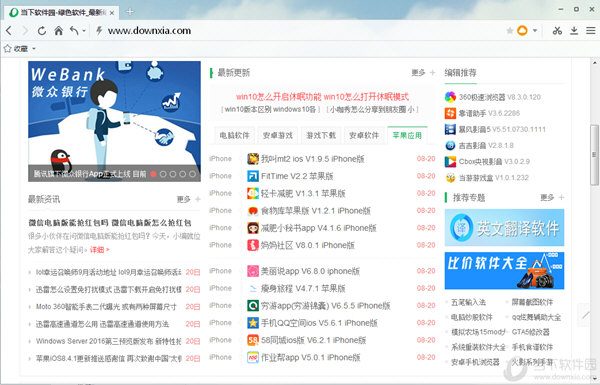The width and height of the screenshot is (600, 385).
Task: Click 更多 next to 最新资讯
Action: tap(184, 199)
